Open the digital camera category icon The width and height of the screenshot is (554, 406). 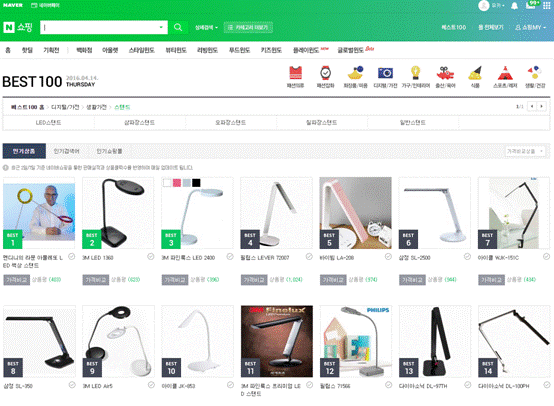[385, 76]
